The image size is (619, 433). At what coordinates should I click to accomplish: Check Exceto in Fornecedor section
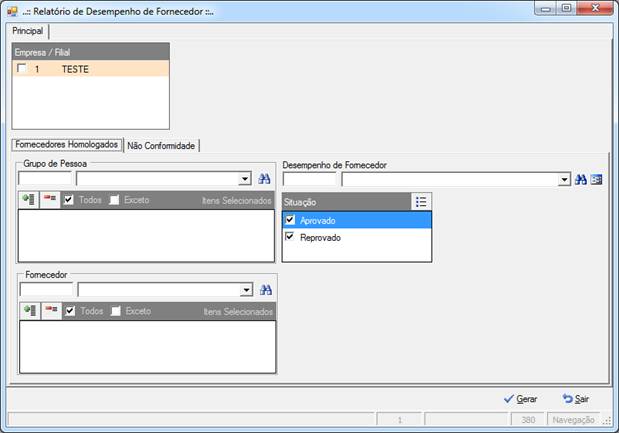pos(116,311)
